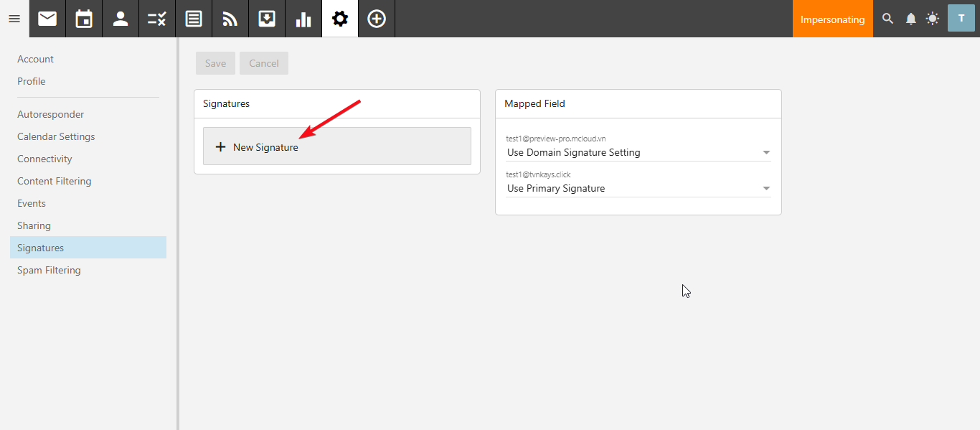This screenshot has height=430, width=980.
Task: Go to Spam Filtering settings
Action: (x=49, y=270)
